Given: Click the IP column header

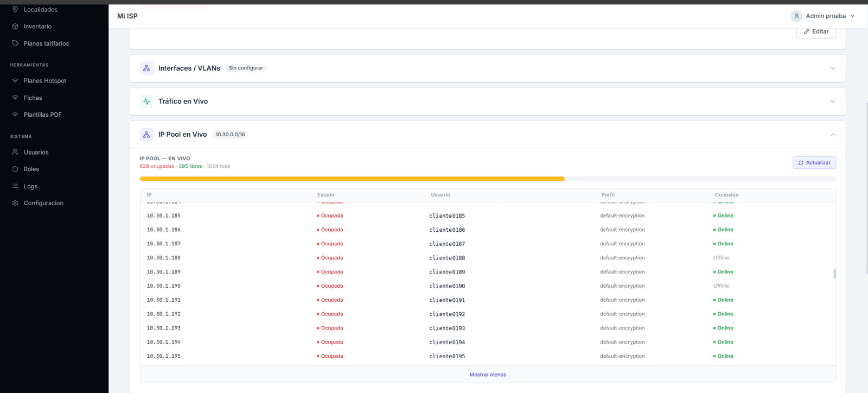Looking at the screenshot, I should [149, 195].
